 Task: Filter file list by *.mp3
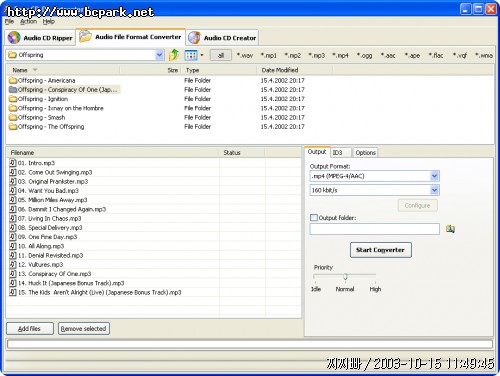pos(317,55)
